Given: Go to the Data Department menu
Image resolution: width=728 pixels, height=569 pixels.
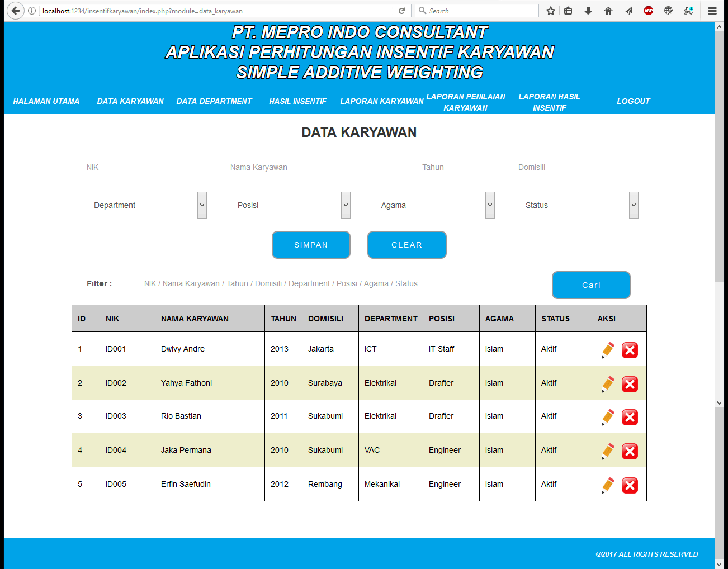Looking at the screenshot, I should point(214,101).
